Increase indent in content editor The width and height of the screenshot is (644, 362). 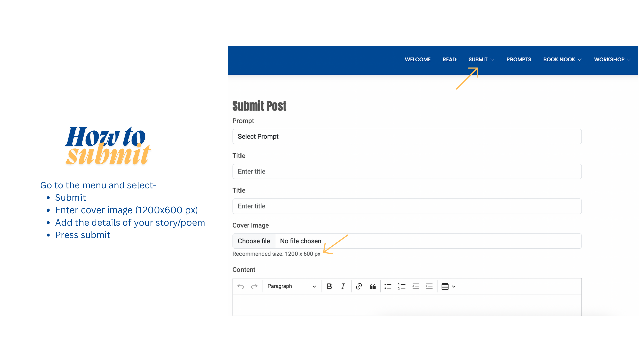tap(429, 286)
